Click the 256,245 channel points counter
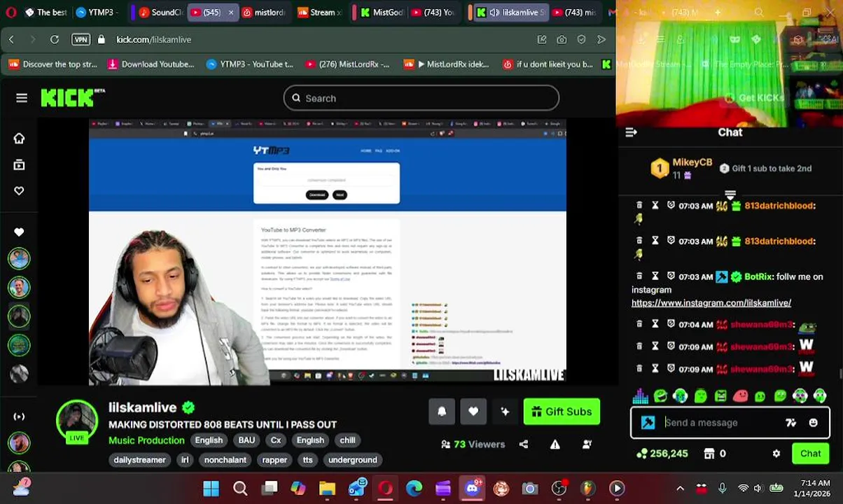The height and width of the screenshot is (504, 843). click(662, 454)
